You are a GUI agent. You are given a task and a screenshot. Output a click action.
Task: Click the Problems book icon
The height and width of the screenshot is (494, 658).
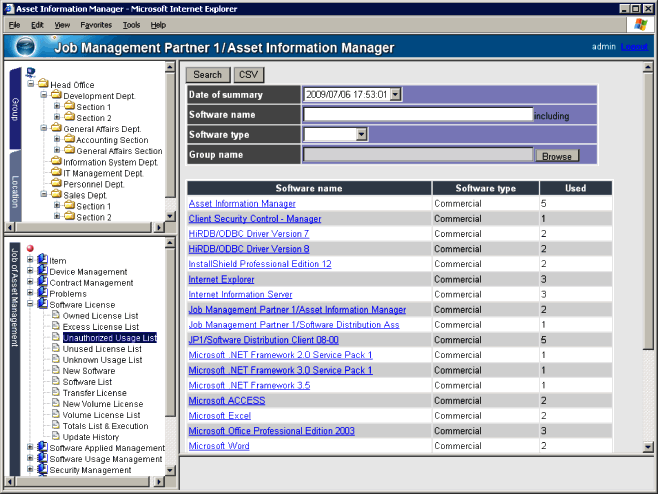coord(42,294)
